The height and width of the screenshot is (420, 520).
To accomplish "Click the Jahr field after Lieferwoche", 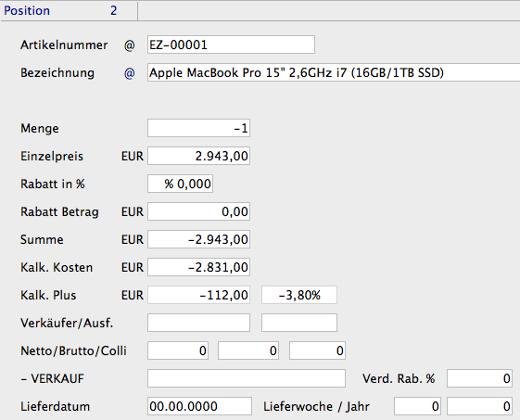I will 479,406.
